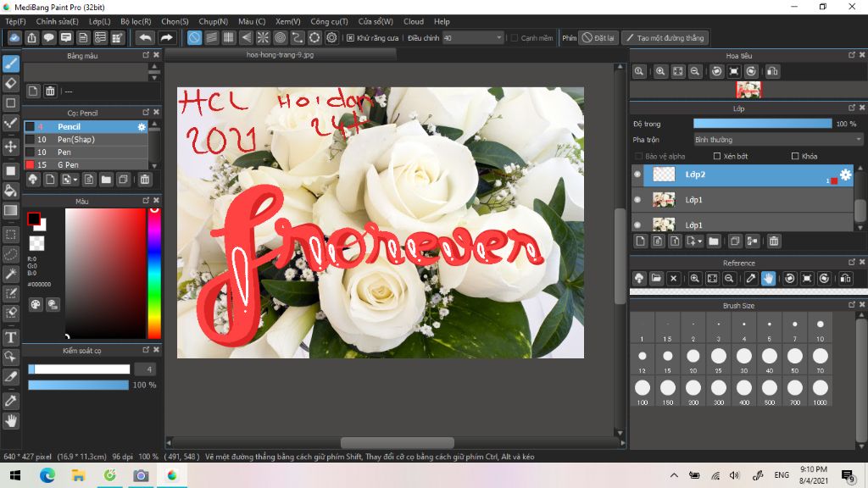The width and height of the screenshot is (868, 488).
Task: Enable the radial snap guide
Action: [263, 37]
